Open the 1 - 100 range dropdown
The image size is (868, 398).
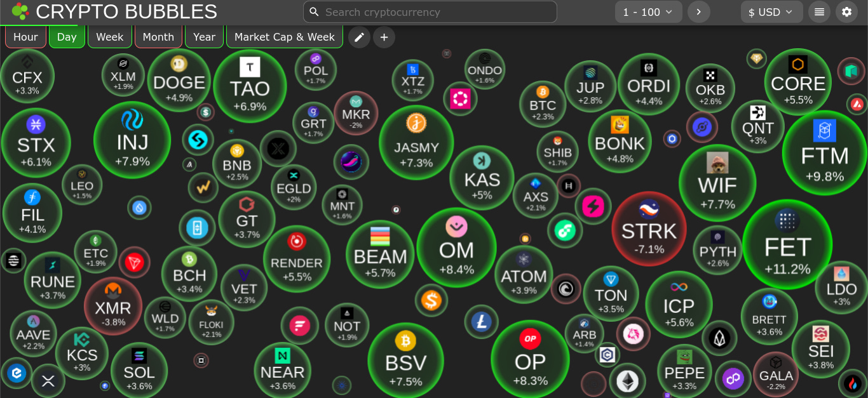[x=648, y=12]
